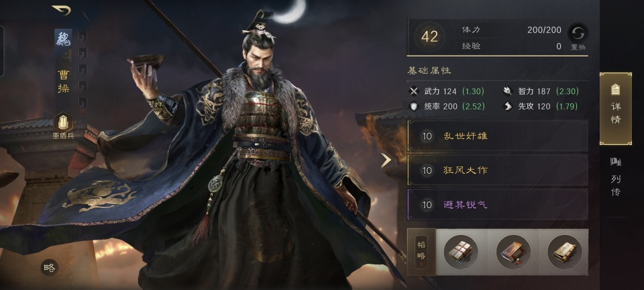Screen dimensions: 644x290
Task: Tap the round 略 icon
Action: coord(49,268)
